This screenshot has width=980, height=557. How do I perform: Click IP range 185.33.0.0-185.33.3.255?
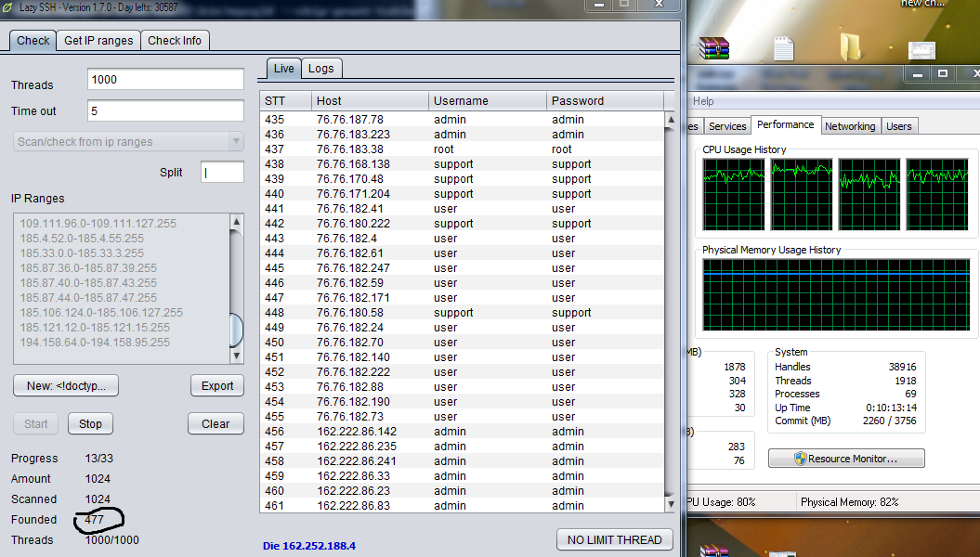pyautogui.click(x=82, y=253)
